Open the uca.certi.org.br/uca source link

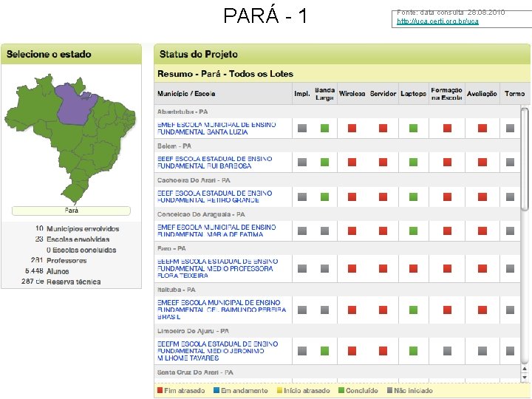pyautogui.click(x=437, y=21)
